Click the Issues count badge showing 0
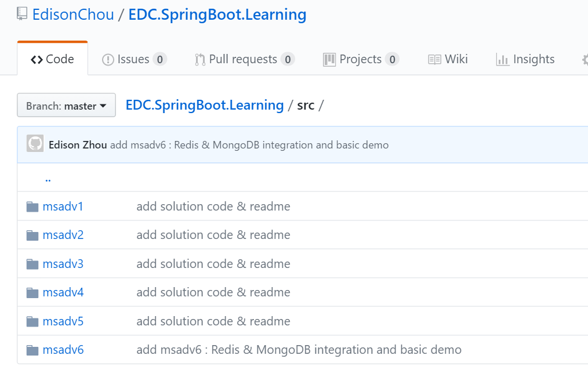 point(159,59)
